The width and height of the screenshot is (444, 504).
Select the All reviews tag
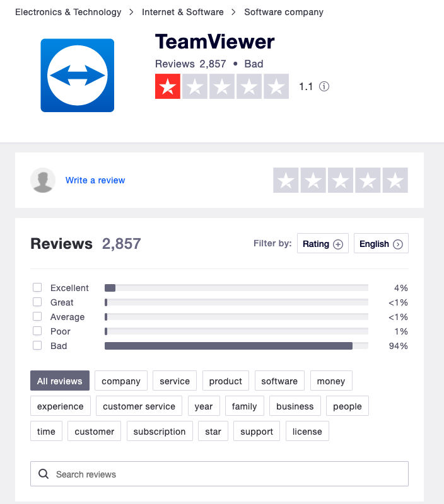(x=60, y=381)
